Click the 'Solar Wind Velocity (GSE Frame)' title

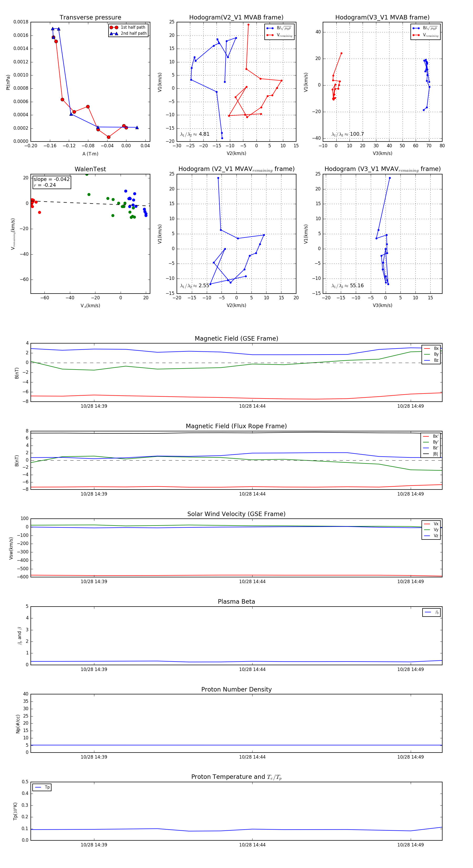[236, 514]
